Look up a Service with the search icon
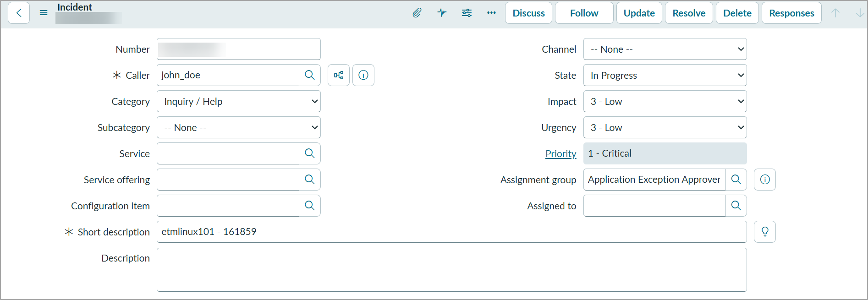The height and width of the screenshot is (300, 868). tap(310, 153)
